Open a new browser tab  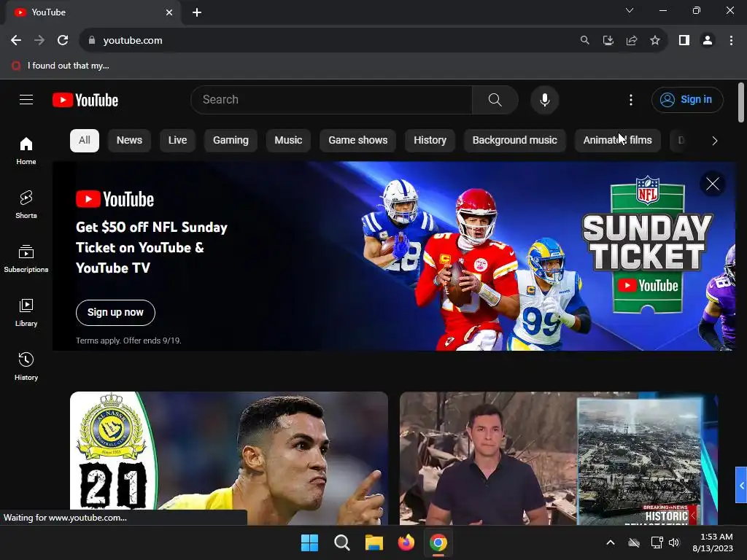pos(197,12)
